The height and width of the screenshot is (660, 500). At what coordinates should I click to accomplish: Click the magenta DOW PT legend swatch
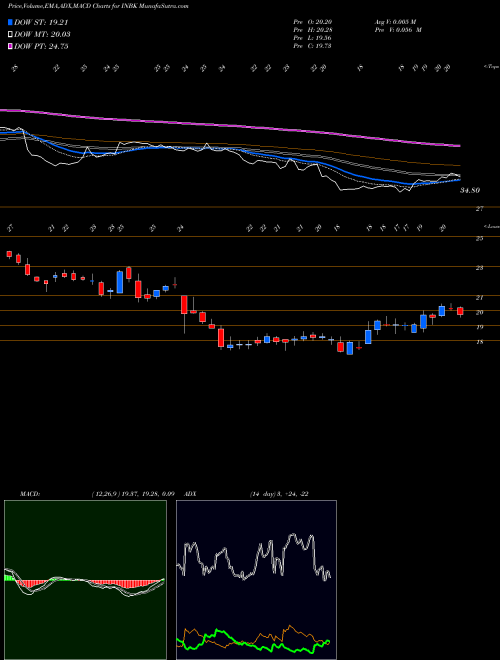[11, 46]
